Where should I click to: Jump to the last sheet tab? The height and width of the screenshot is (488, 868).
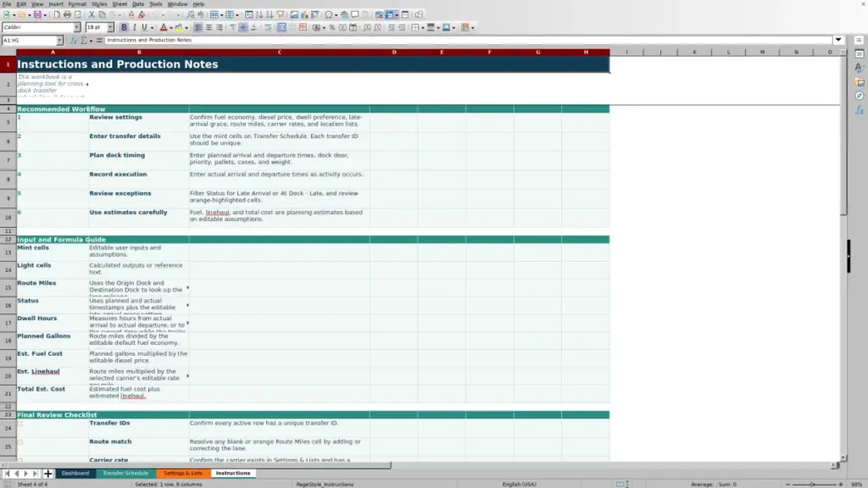pos(36,474)
